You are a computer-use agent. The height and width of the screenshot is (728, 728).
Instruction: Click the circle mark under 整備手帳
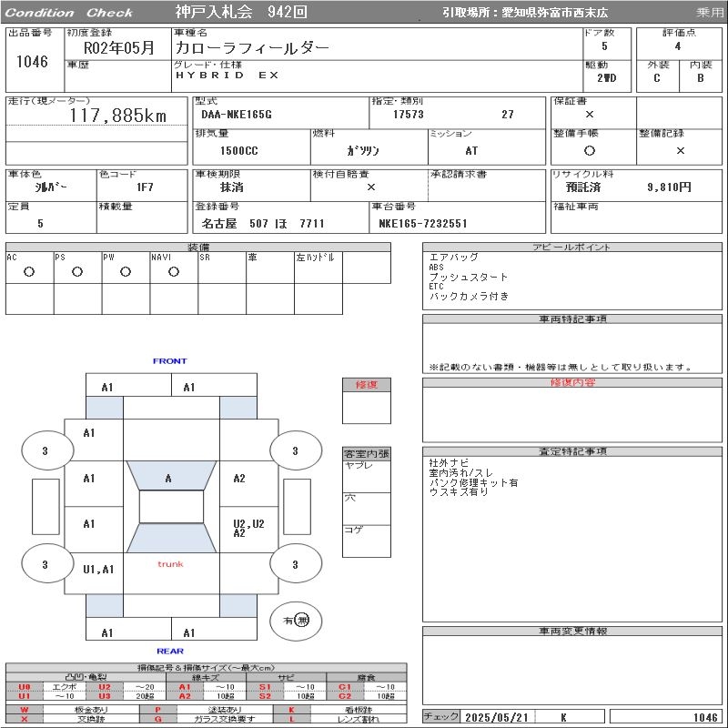(590, 150)
